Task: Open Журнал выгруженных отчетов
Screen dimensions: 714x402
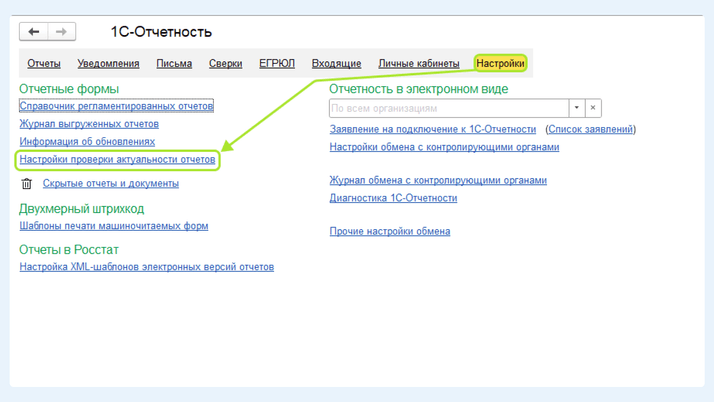Action: [89, 124]
